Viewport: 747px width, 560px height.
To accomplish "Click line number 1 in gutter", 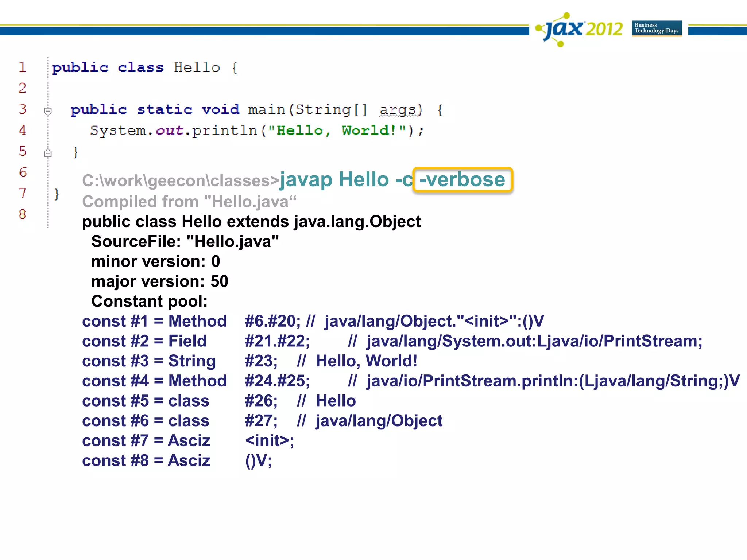I will [23, 67].
